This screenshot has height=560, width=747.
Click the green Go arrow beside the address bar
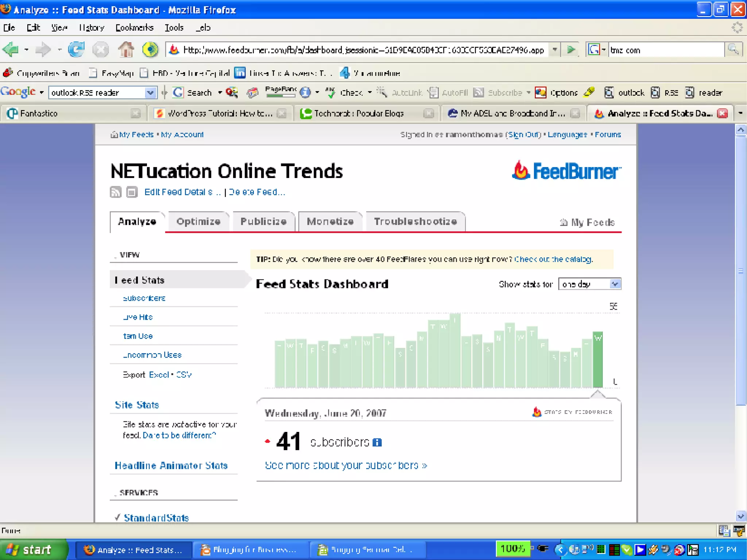click(571, 50)
